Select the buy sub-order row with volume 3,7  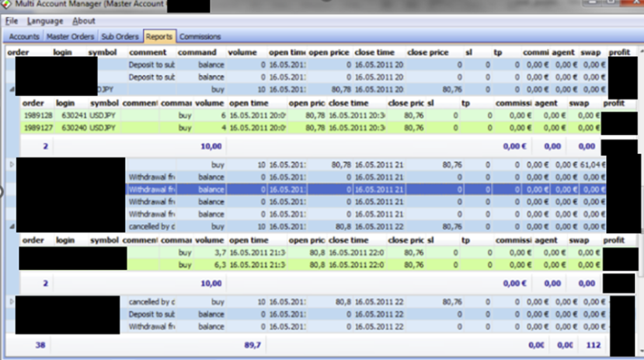(x=311, y=253)
